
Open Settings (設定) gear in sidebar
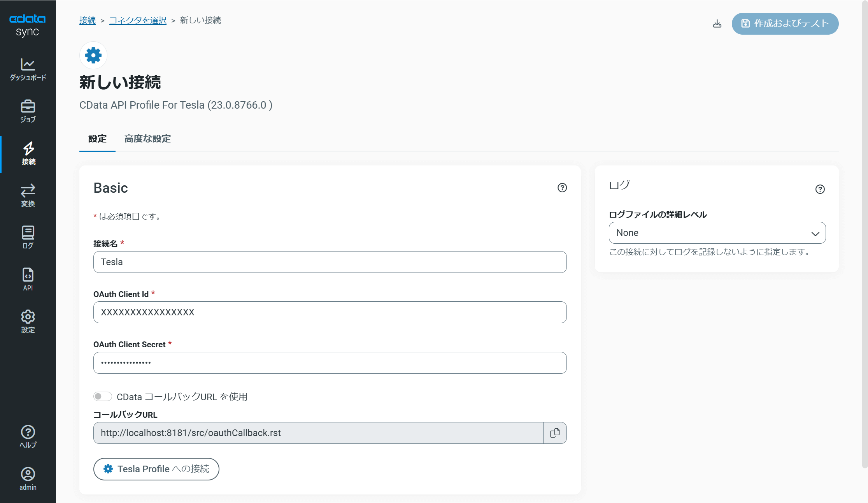click(28, 322)
